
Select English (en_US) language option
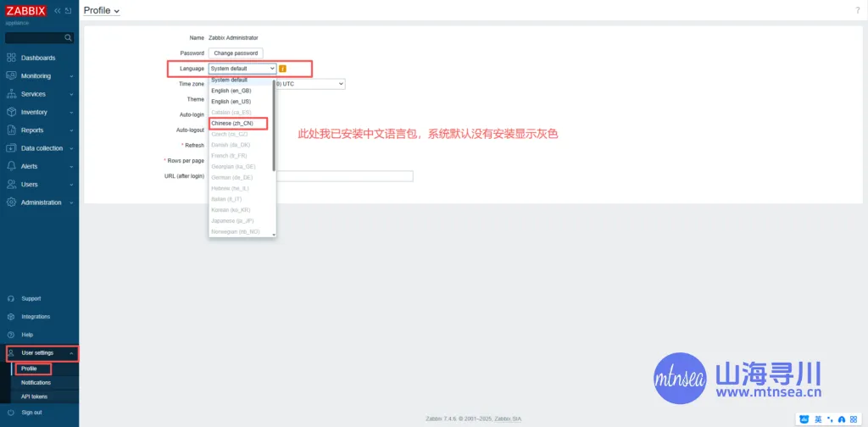(241, 102)
